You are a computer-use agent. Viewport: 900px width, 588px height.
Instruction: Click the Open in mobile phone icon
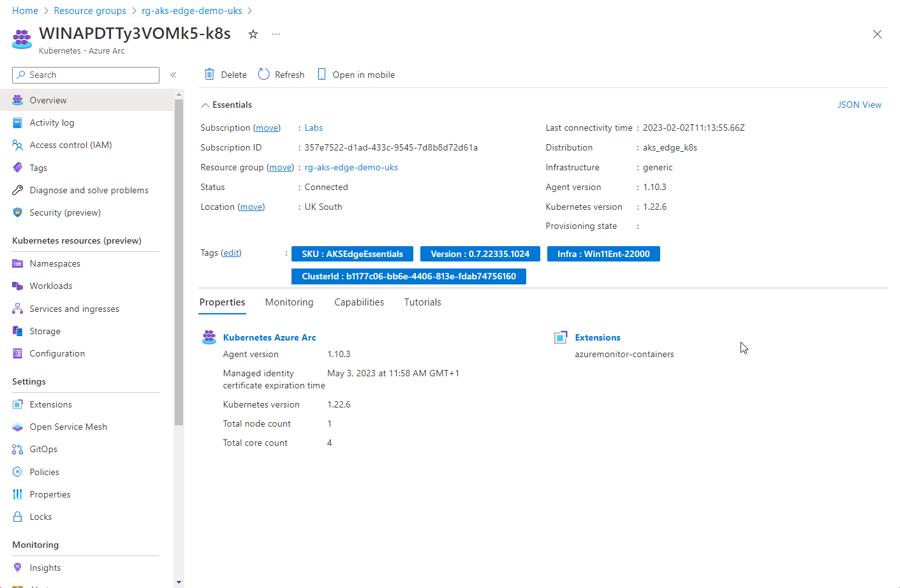(x=321, y=74)
